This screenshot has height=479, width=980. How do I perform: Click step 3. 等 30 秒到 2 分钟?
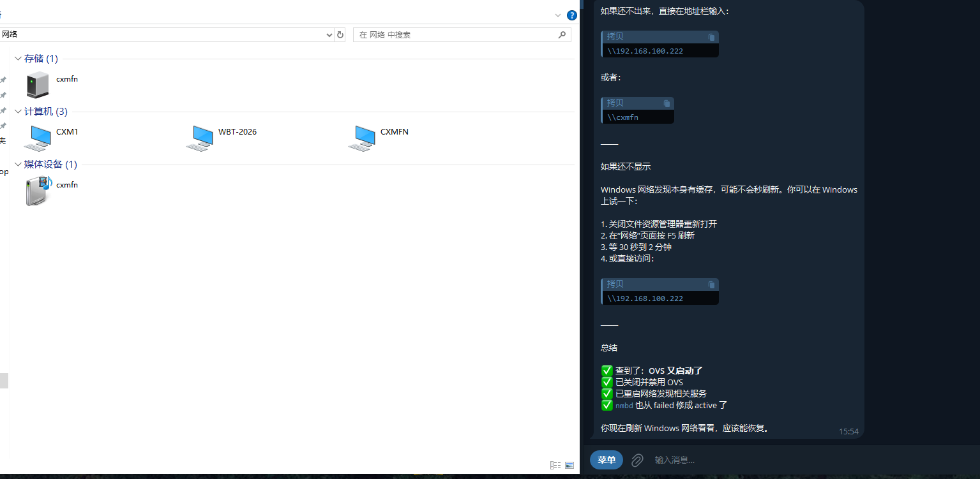pyautogui.click(x=636, y=247)
